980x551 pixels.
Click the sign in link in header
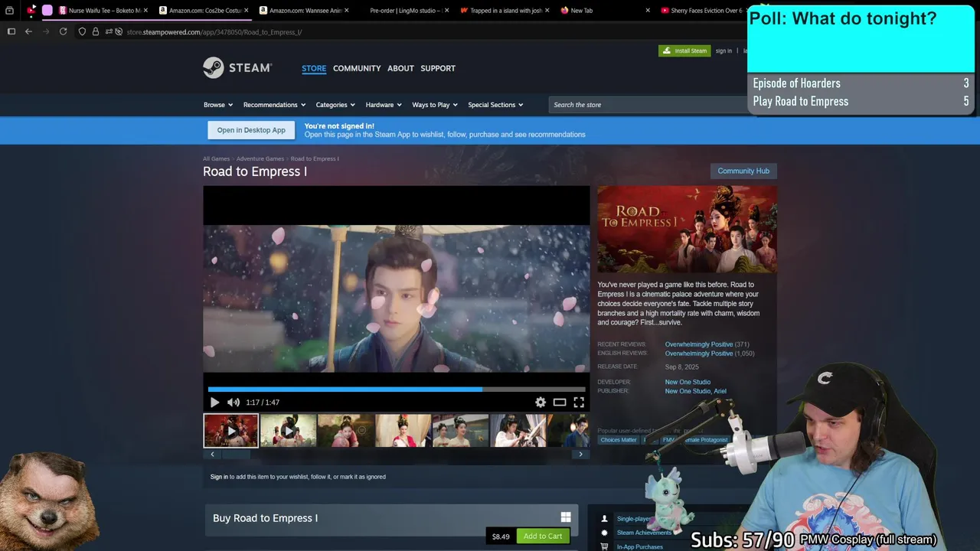coord(724,51)
